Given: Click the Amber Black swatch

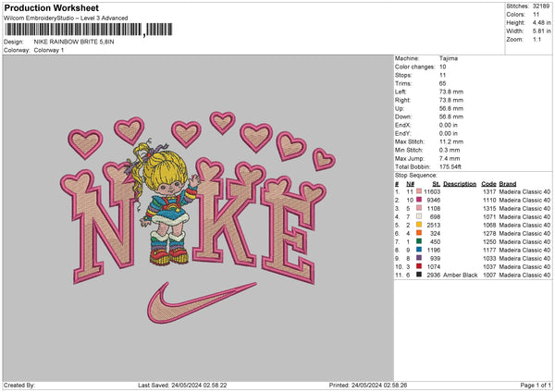Looking at the screenshot, I should [419, 275].
